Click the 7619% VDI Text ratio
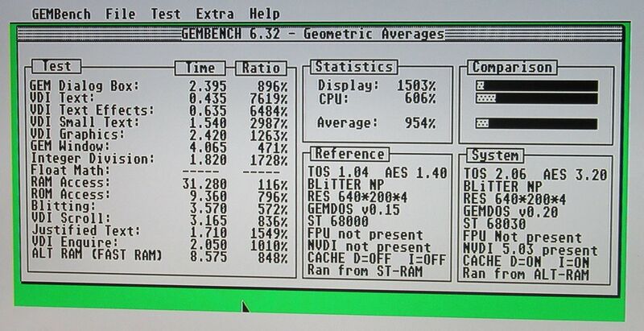Screen dimensions: 644x331 269,98
